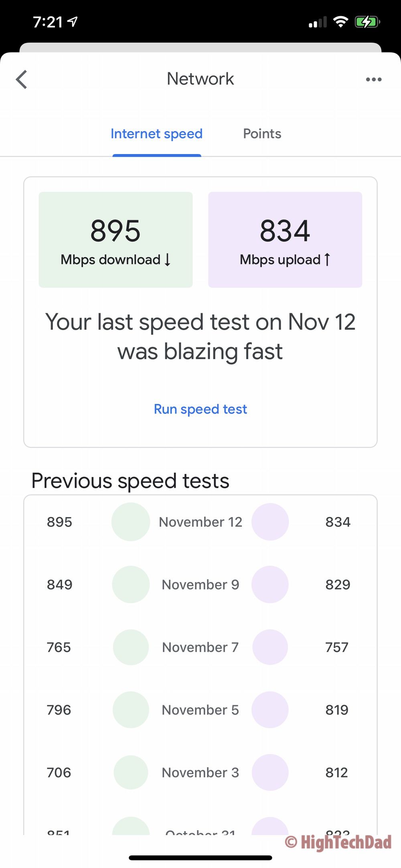This screenshot has width=401, height=868.
Task: Open the three-dot more options menu
Action: click(x=373, y=79)
